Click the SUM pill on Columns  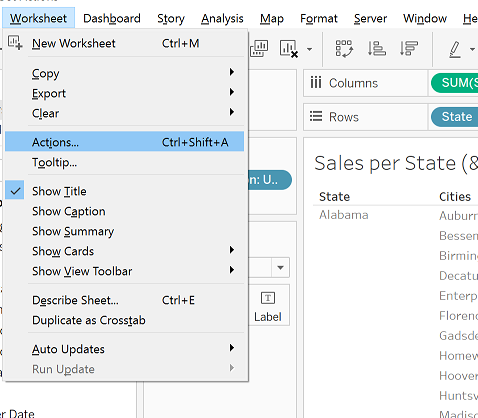(x=455, y=83)
